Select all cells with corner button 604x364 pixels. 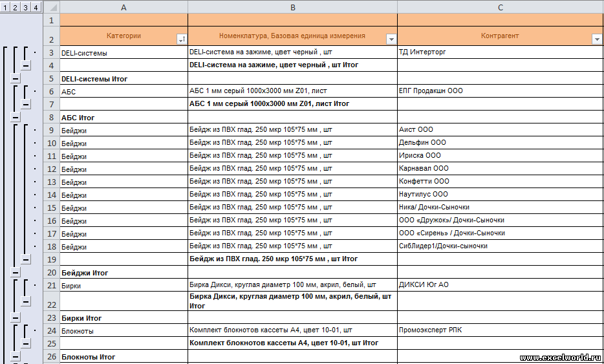click(x=52, y=7)
